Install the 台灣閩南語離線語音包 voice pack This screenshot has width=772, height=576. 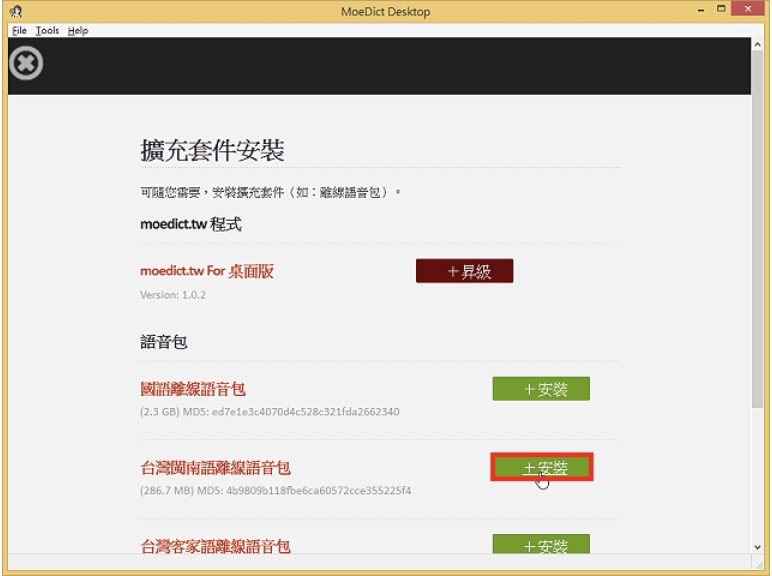pos(542,467)
